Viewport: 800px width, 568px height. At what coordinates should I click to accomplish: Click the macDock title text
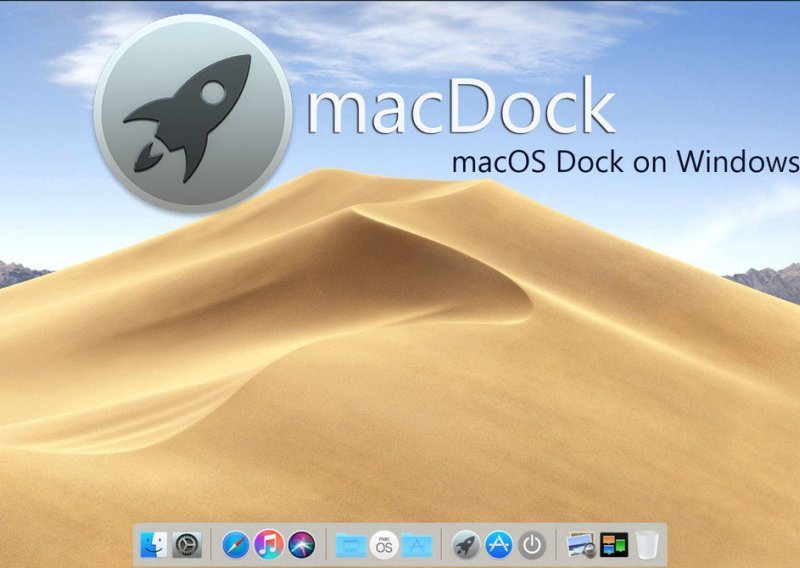(x=461, y=107)
